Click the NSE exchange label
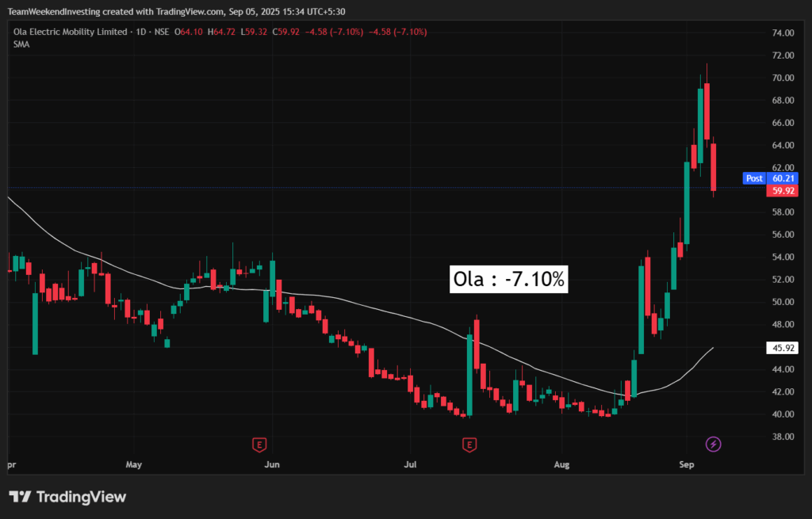812x519 pixels. pos(162,32)
